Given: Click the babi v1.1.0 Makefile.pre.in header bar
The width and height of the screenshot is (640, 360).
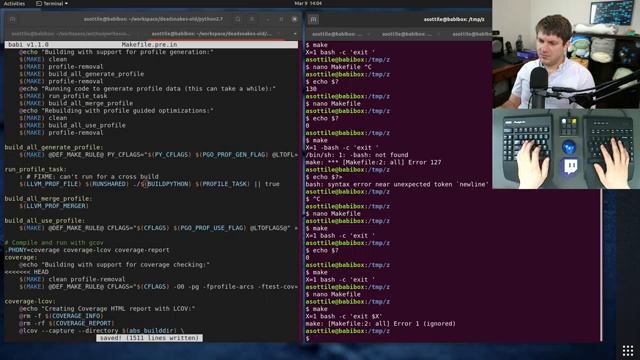Looking at the screenshot, I should [151, 44].
